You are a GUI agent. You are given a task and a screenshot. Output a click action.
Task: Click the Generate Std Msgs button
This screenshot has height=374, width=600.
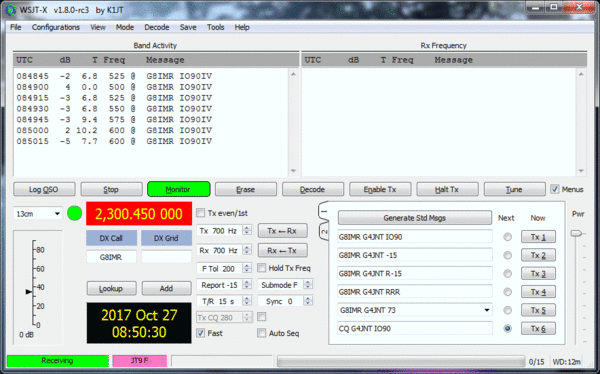point(415,218)
